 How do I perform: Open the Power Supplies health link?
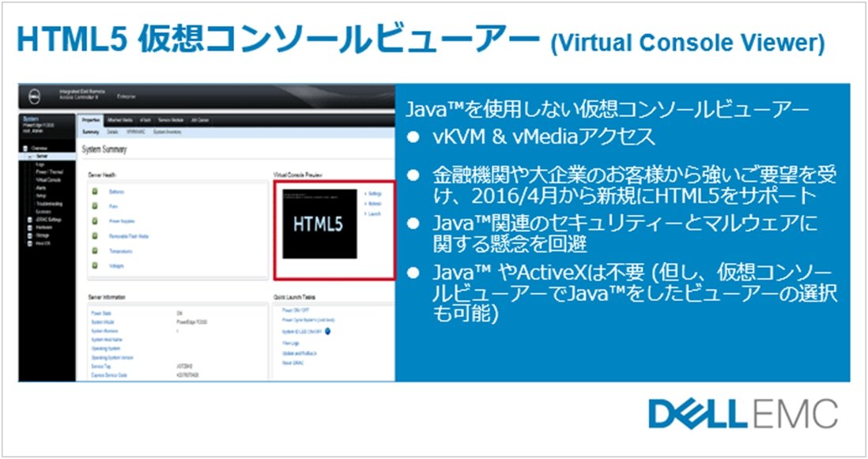[122, 221]
